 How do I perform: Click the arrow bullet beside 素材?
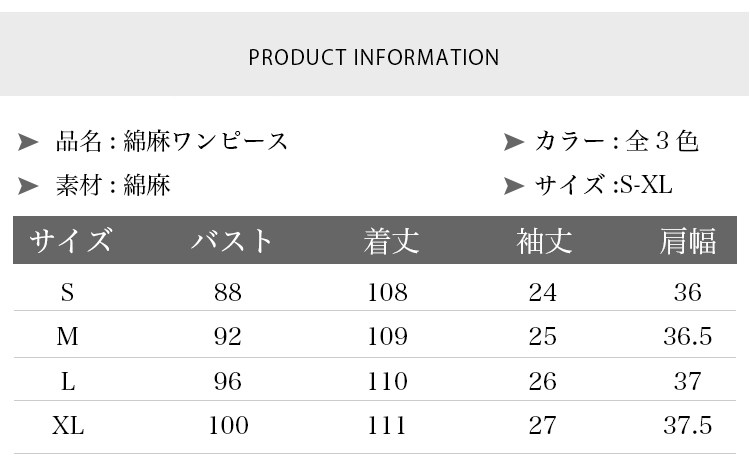pos(29,186)
